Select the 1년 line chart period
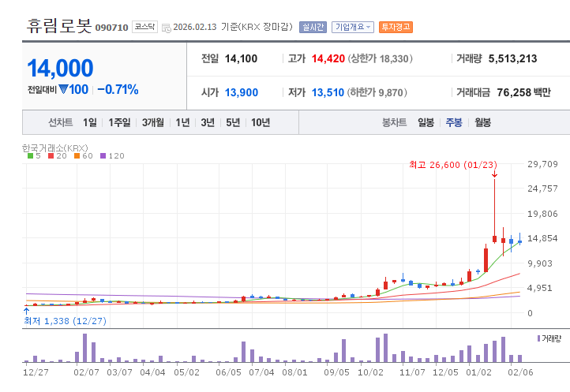 coord(183,122)
